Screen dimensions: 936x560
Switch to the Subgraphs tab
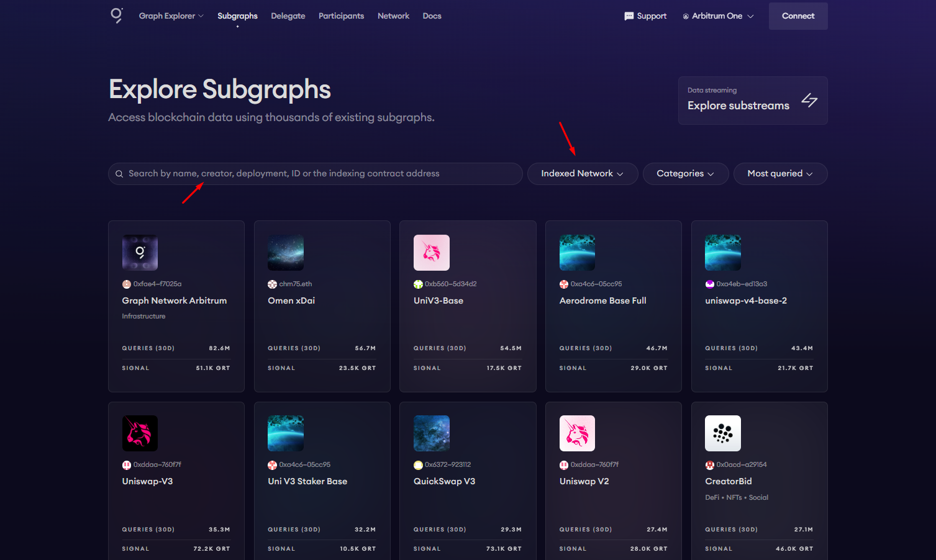(x=237, y=16)
